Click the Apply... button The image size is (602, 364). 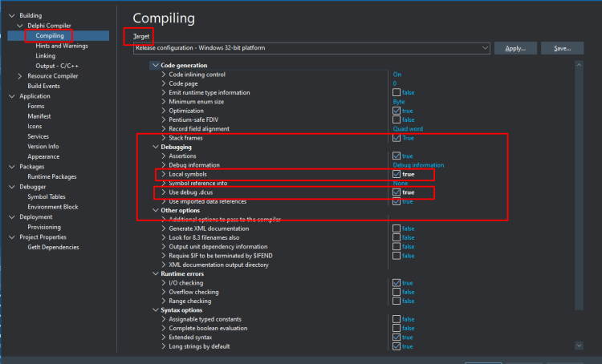tap(515, 48)
